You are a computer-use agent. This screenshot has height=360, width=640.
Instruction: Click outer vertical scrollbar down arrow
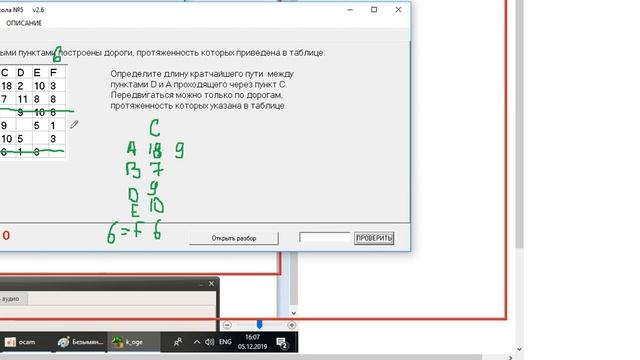(x=519, y=349)
